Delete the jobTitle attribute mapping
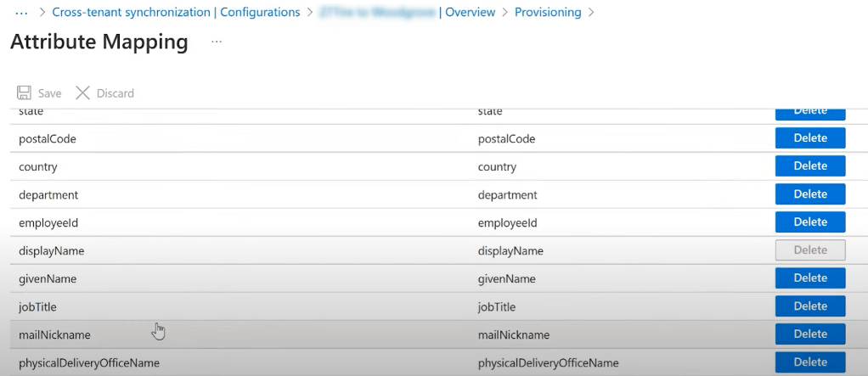868x376 pixels. [809, 306]
